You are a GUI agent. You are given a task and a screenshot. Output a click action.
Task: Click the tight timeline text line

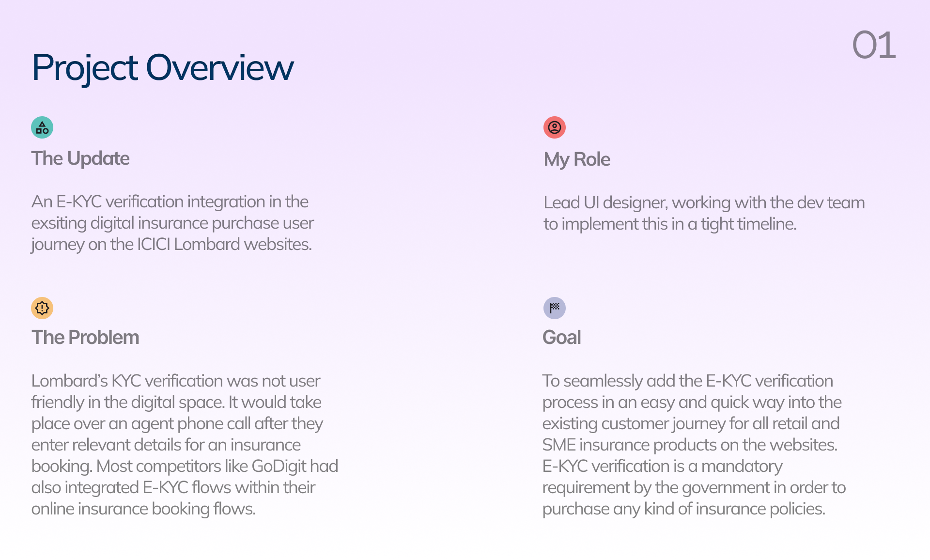coord(670,224)
